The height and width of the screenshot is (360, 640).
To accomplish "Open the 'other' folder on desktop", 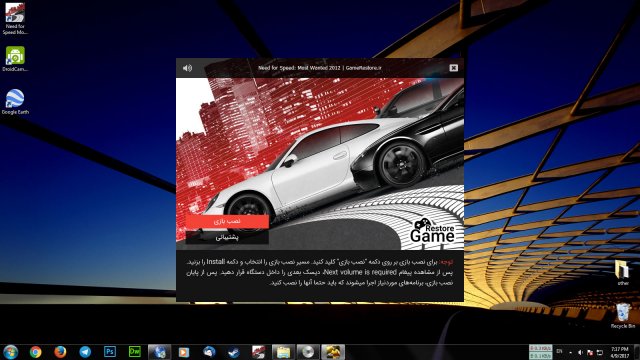I will coord(622,273).
